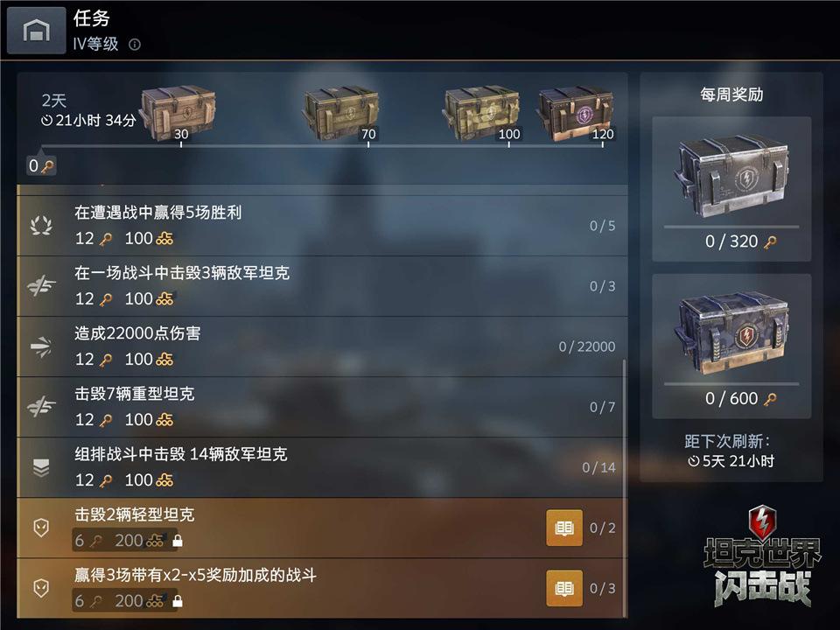Click the platoon chevron icon for 组排战斗 mission

41,467
